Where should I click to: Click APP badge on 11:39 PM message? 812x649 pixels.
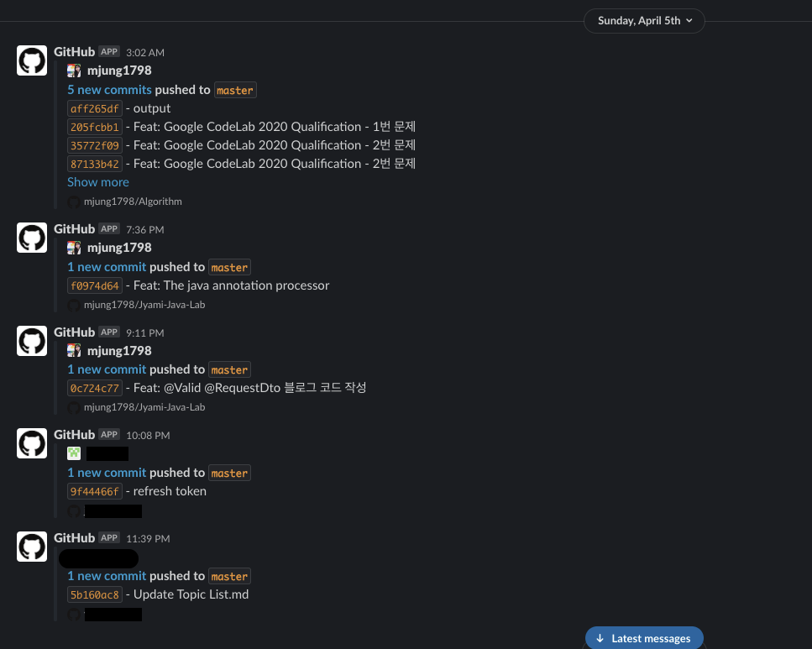click(x=109, y=537)
